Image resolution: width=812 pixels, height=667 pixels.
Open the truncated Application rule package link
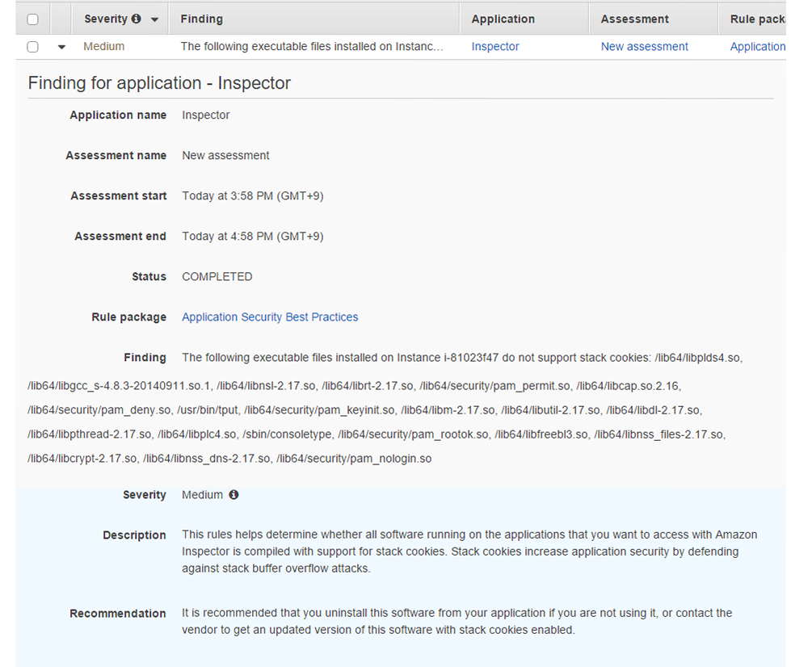(x=758, y=47)
